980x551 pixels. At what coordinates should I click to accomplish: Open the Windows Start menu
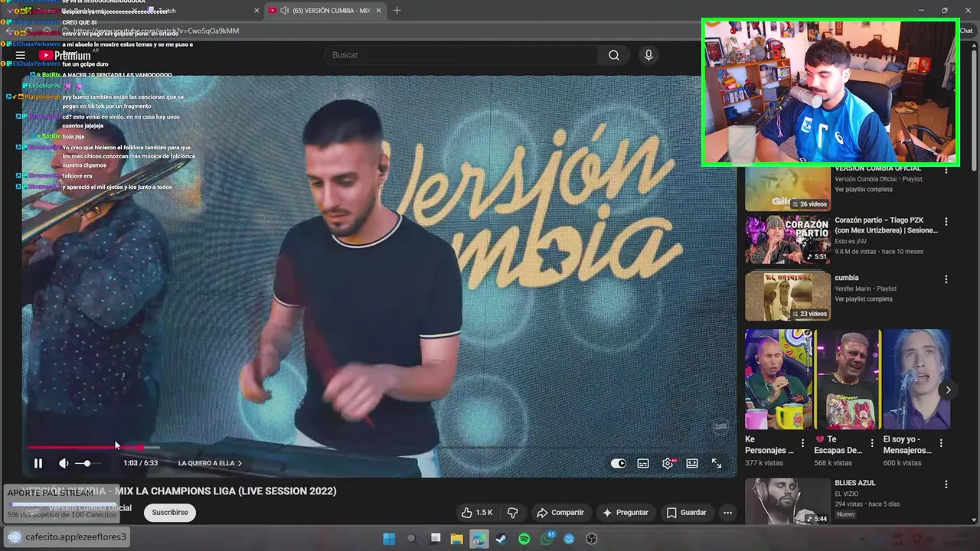tap(389, 539)
